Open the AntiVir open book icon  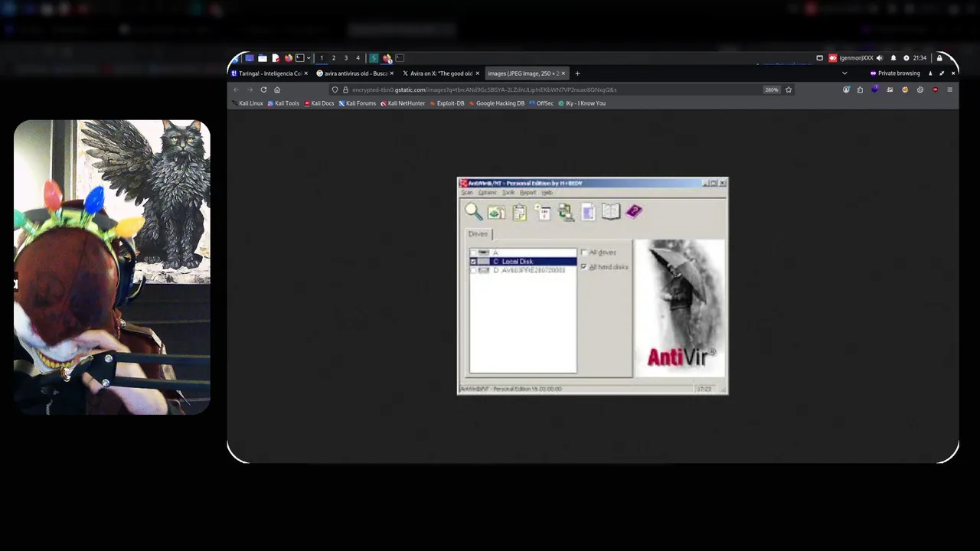(x=610, y=212)
